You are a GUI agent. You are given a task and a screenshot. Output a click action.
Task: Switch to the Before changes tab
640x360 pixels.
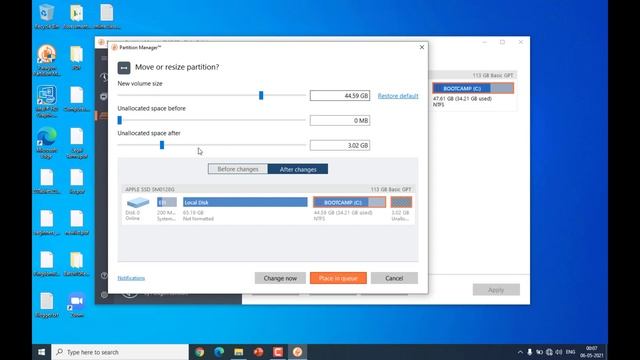click(238, 169)
